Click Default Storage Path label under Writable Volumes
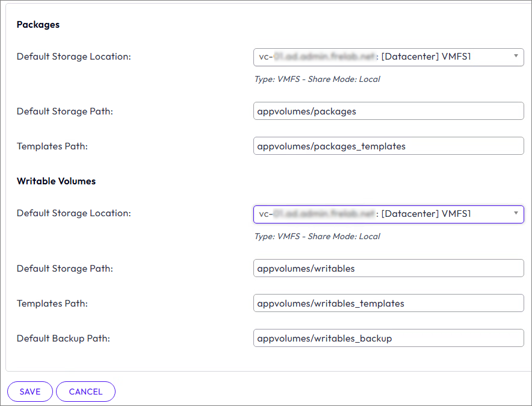This screenshot has height=406, width=532. coord(64,268)
